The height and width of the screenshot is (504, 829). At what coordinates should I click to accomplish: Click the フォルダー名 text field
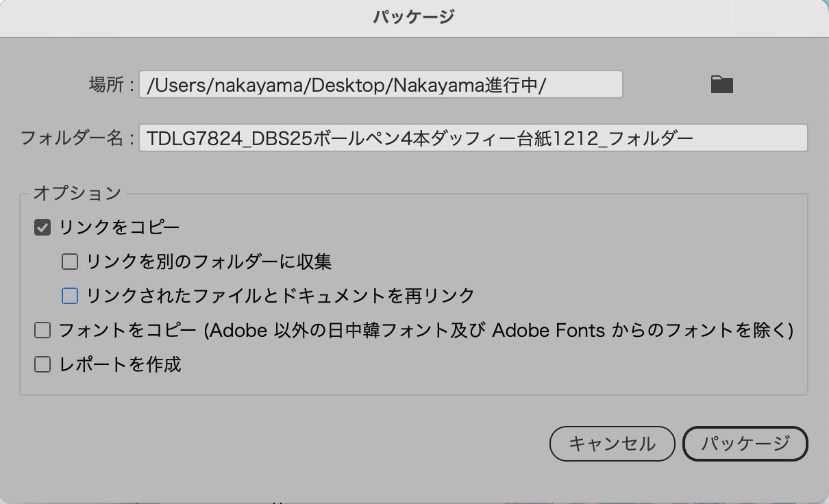[x=473, y=138]
